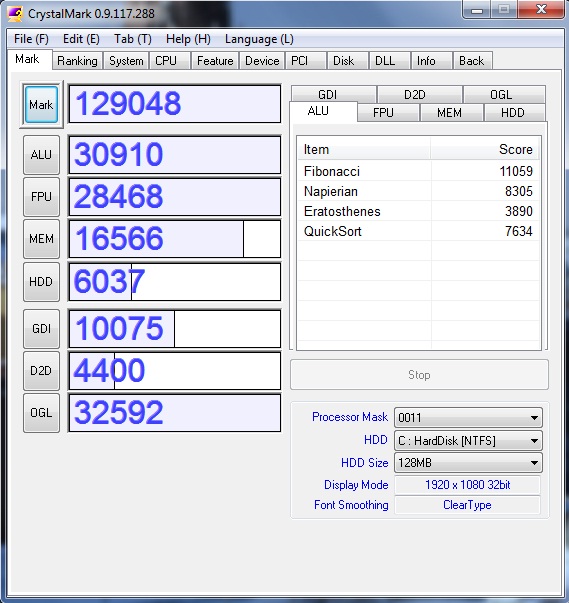Switch to the Ranking tab
The image size is (569, 603).
pyautogui.click(x=77, y=61)
